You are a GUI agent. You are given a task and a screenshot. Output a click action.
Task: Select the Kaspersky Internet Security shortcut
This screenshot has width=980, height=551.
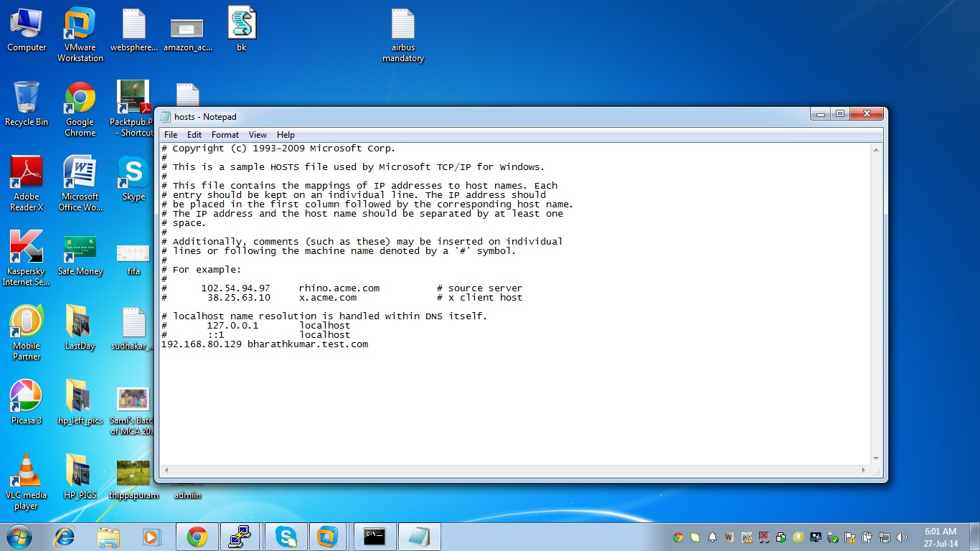click(27, 258)
